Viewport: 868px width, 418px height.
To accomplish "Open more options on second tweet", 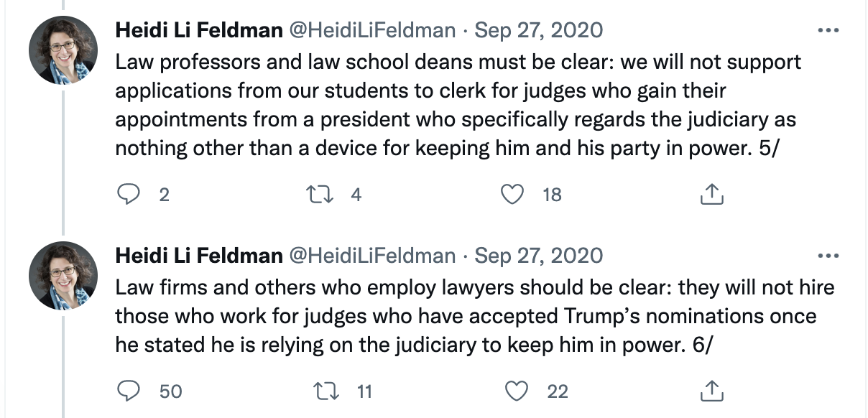I will pyautogui.click(x=828, y=256).
